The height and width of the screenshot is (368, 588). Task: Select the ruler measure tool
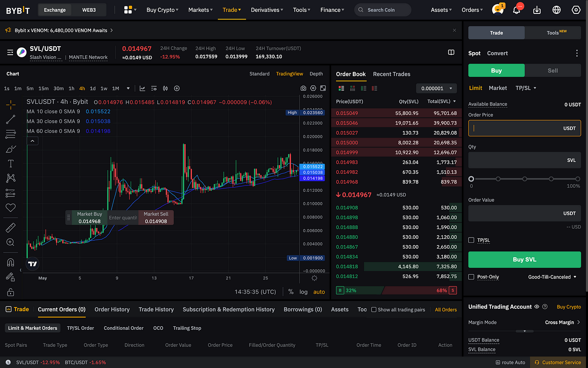coord(10,228)
